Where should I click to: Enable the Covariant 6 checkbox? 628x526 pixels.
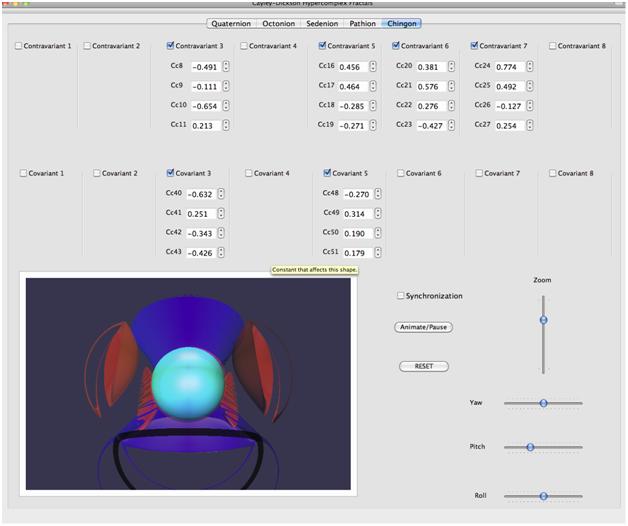click(402, 173)
